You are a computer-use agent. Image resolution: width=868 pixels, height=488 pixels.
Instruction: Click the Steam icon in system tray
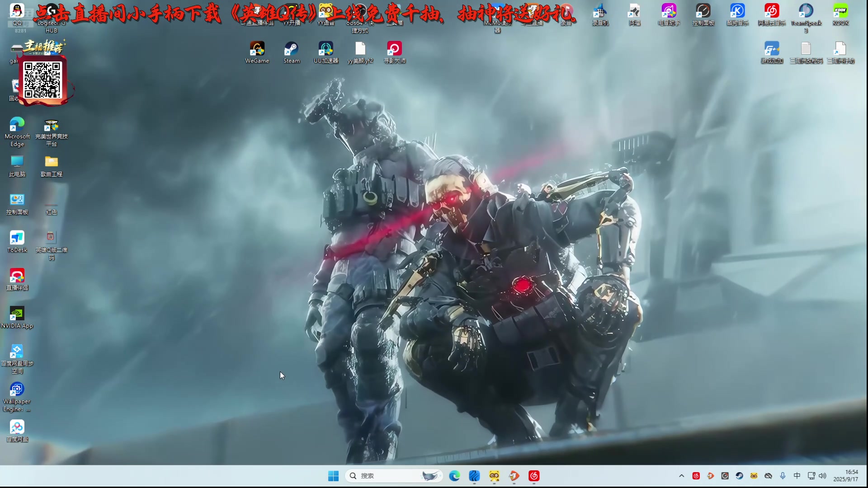pyautogui.click(x=739, y=476)
